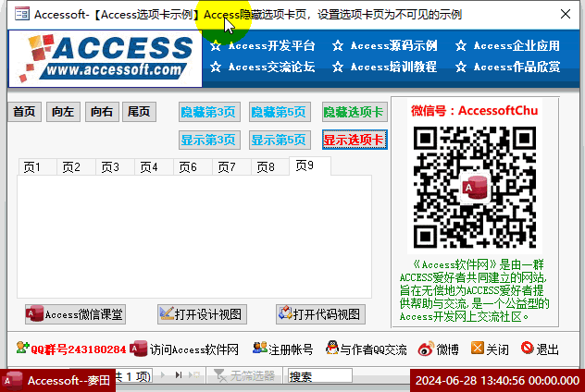Close the window with the X button
The width and height of the screenshot is (585, 392).
[x=566, y=14]
